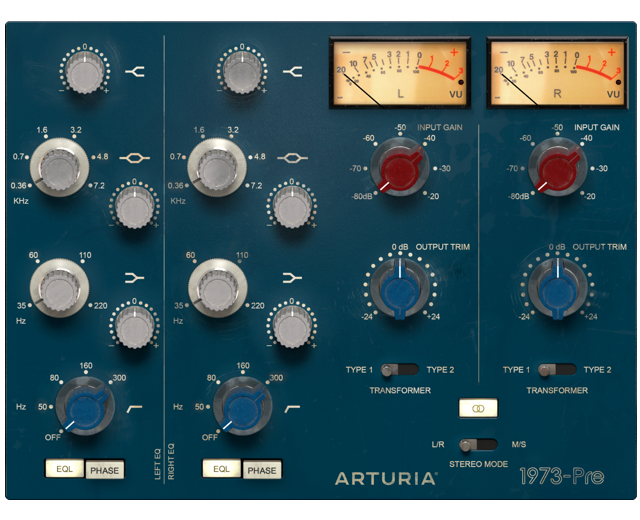Click the left EQ mid bell curve icon
Screen dimensions: 640x520
[135, 158]
